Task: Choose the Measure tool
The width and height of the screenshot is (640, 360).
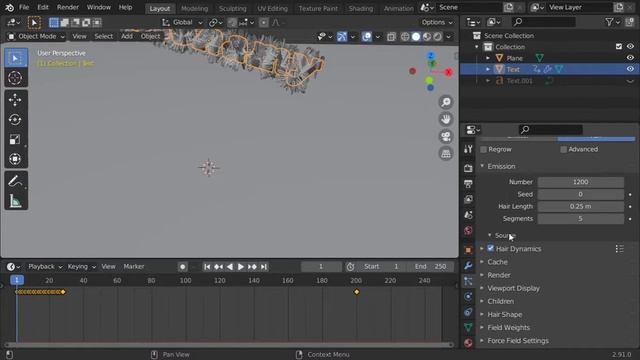Action: point(16,201)
